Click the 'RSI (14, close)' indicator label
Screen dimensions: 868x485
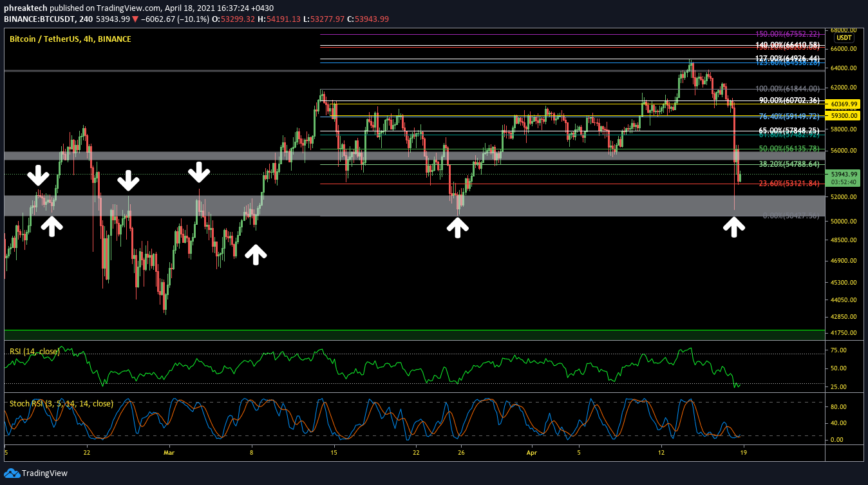coord(36,352)
